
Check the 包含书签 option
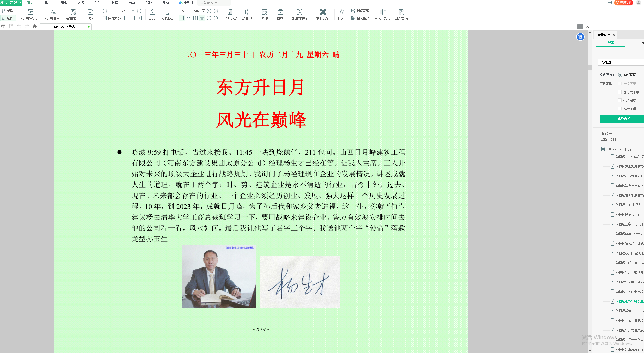point(620,100)
